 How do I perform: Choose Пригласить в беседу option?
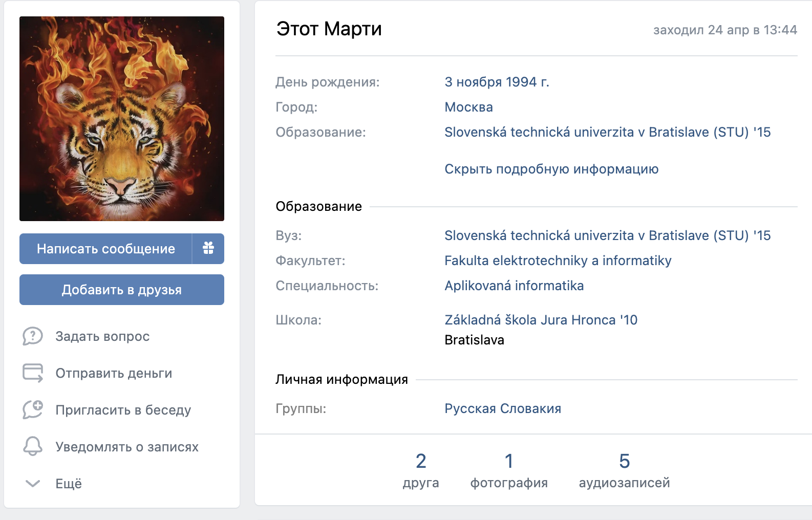click(123, 410)
